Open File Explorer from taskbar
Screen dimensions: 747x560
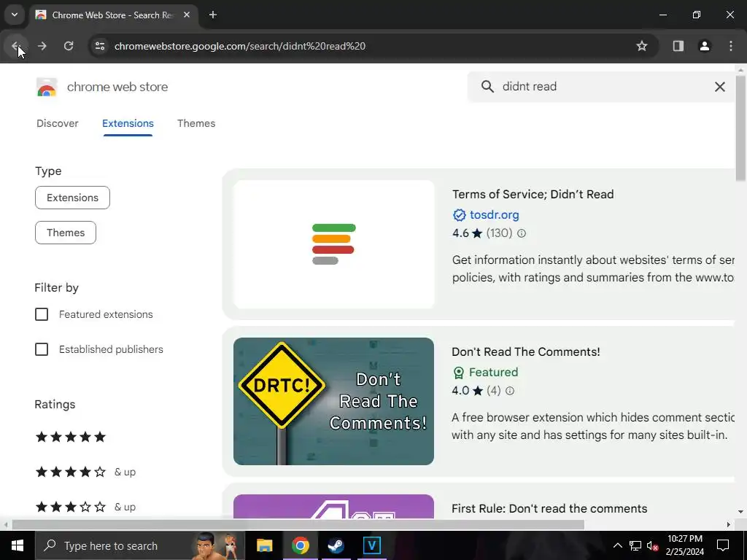coord(264,545)
